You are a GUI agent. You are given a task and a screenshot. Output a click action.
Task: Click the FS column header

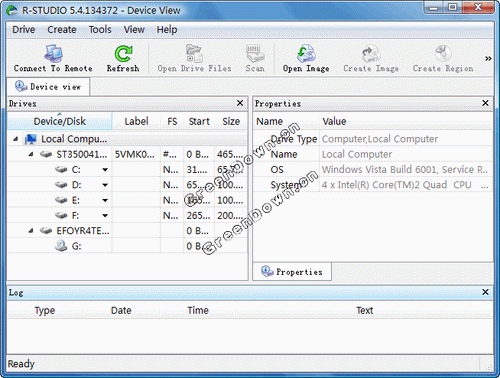coord(172,121)
